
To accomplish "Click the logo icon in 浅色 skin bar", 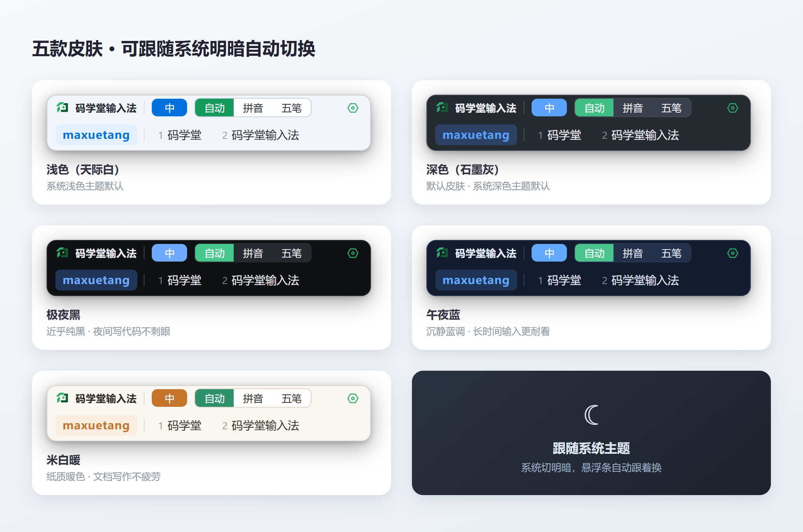I will point(62,108).
